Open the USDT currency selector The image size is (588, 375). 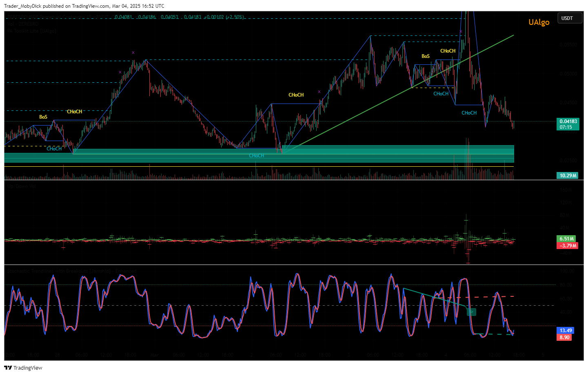(x=570, y=18)
